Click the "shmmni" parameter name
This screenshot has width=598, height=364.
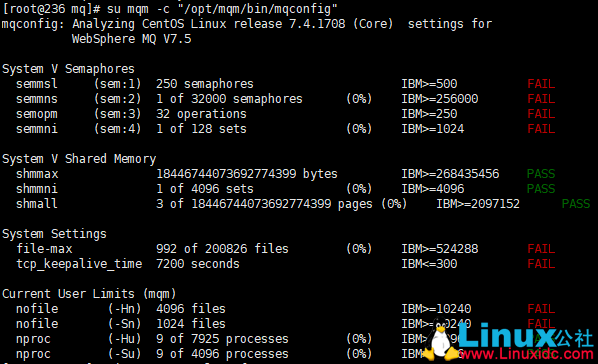click(37, 189)
